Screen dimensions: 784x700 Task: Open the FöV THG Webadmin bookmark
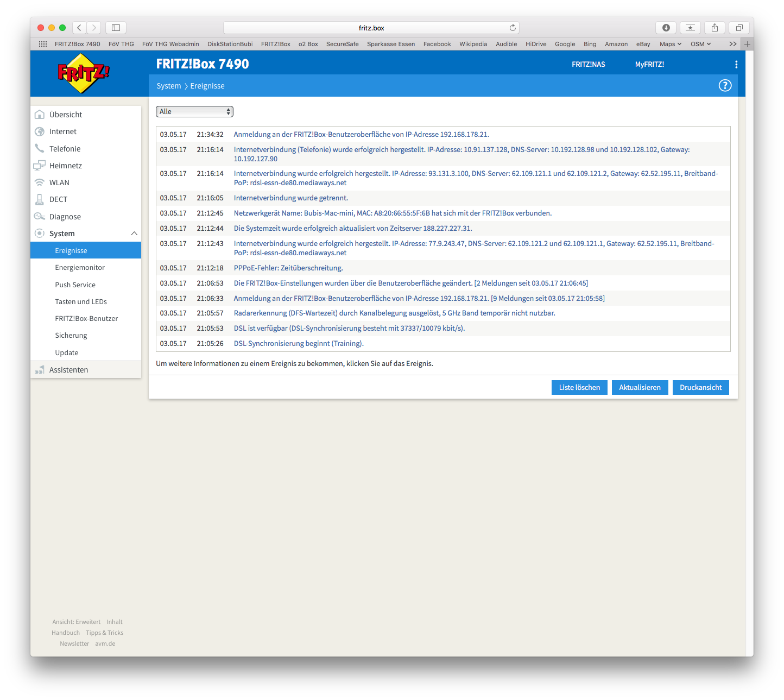point(170,44)
